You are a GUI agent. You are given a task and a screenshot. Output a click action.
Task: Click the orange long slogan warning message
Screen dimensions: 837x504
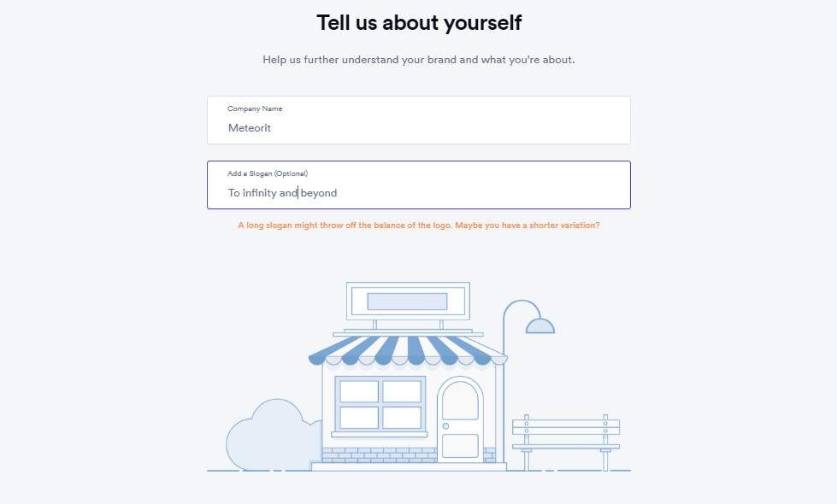[419, 226]
